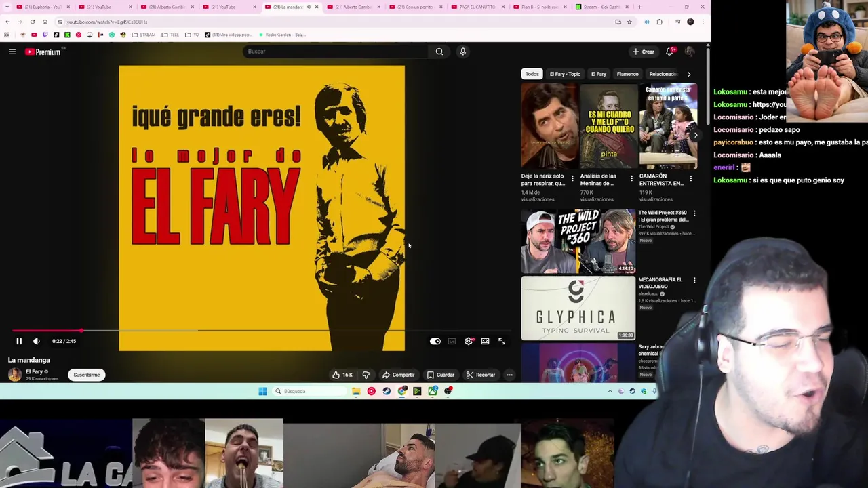Start voice search with the microphone
The image size is (868, 488).
[462, 52]
